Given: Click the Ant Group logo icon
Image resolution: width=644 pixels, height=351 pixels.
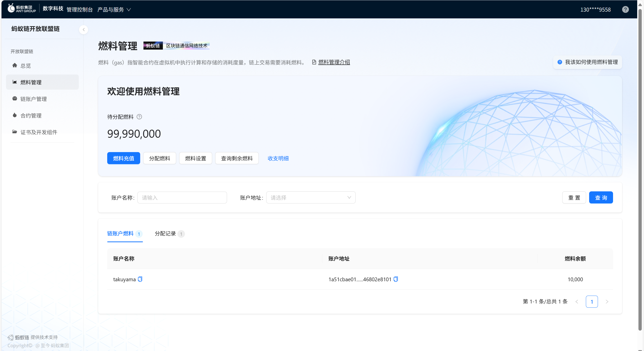Looking at the screenshot, I should tap(11, 8).
